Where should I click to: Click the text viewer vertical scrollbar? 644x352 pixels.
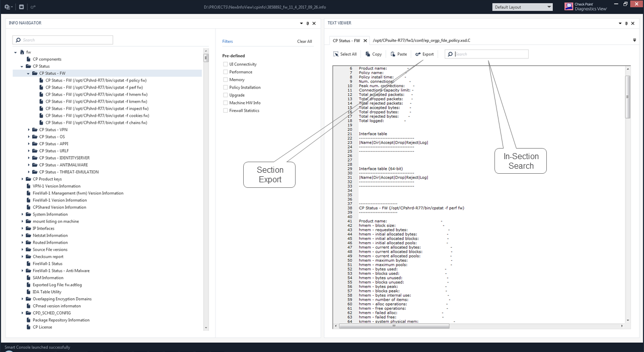coord(627,97)
